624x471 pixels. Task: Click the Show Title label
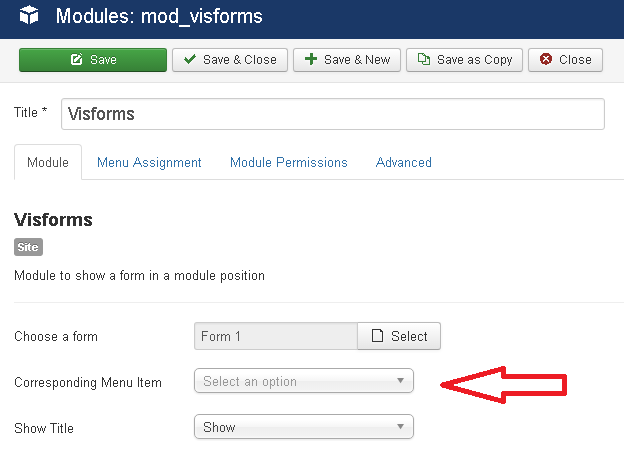coord(44,428)
